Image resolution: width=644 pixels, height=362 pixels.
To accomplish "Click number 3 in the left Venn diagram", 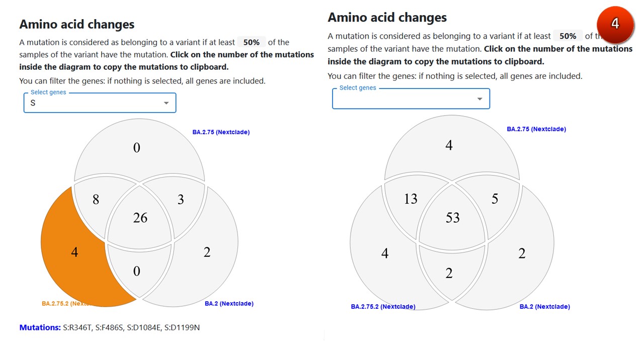I will pyautogui.click(x=181, y=200).
